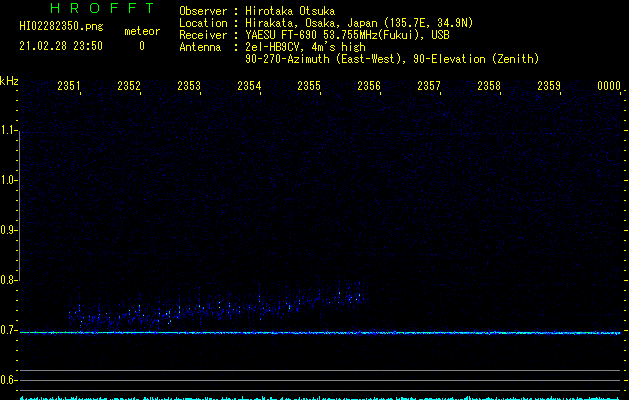This screenshot has width=629, height=400.
Task: Click the HROFFT title text
Action: coord(102,8)
